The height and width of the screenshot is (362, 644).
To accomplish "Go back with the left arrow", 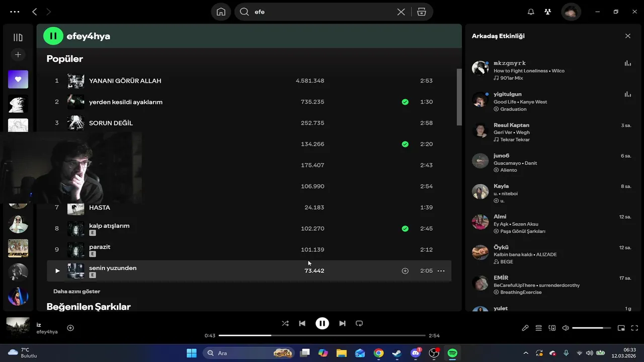I will pyautogui.click(x=34, y=12).
